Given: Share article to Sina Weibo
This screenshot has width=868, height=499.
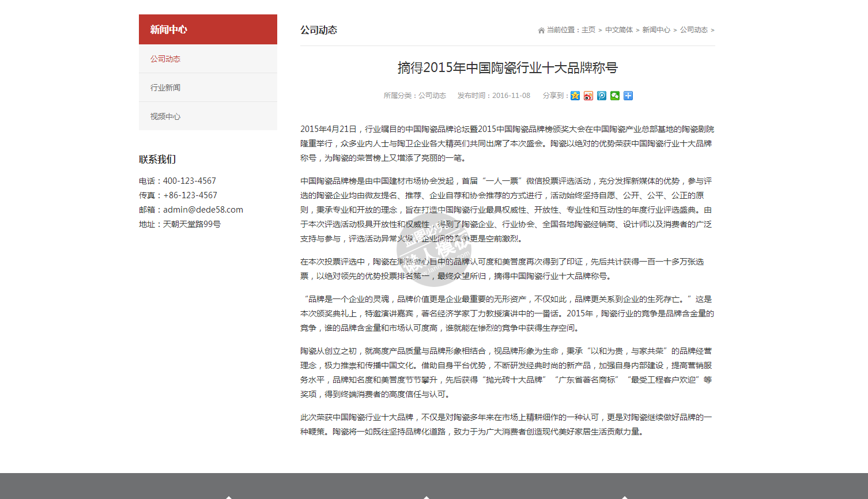Looking at the screenshot, I should click(588, 96).
